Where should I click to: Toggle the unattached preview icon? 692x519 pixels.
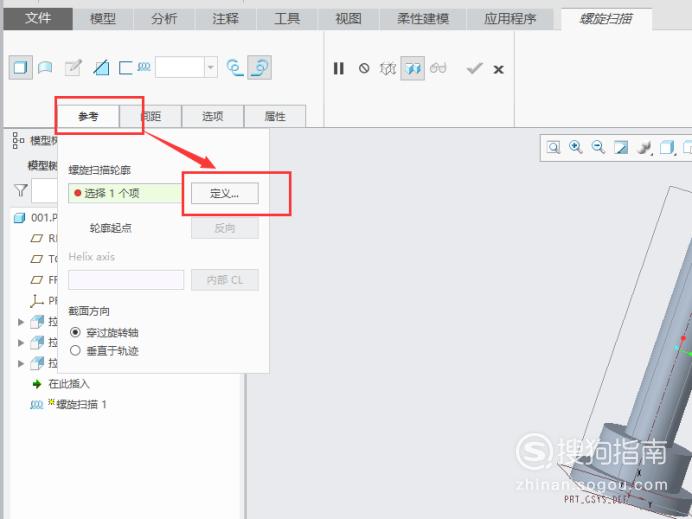click(388, 68)
